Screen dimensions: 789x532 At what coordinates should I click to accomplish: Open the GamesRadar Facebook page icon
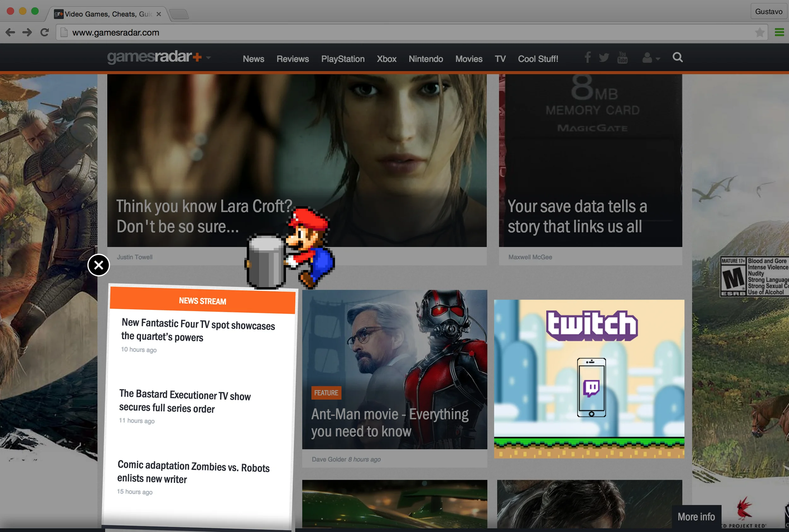point(588,57)
